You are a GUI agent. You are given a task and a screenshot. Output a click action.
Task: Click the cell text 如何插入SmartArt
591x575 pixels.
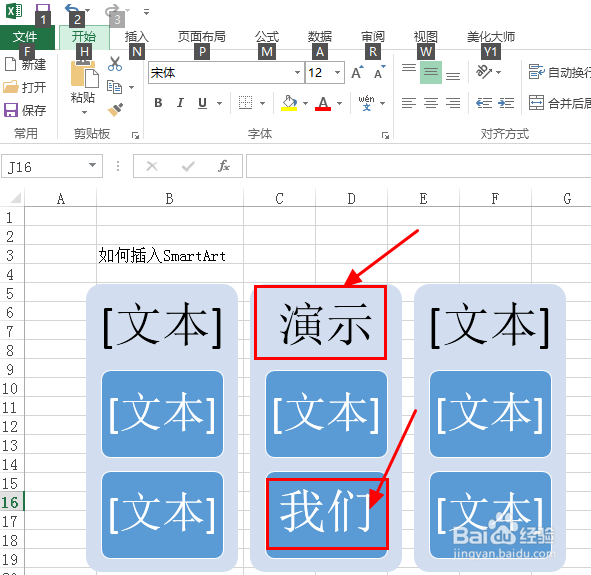[162, 256]
